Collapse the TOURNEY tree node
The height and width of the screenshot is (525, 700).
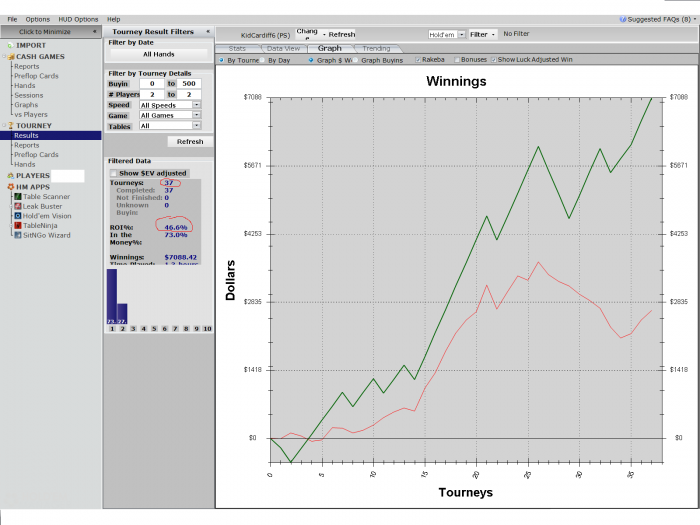pyautogui.click(x=4, y=125)
